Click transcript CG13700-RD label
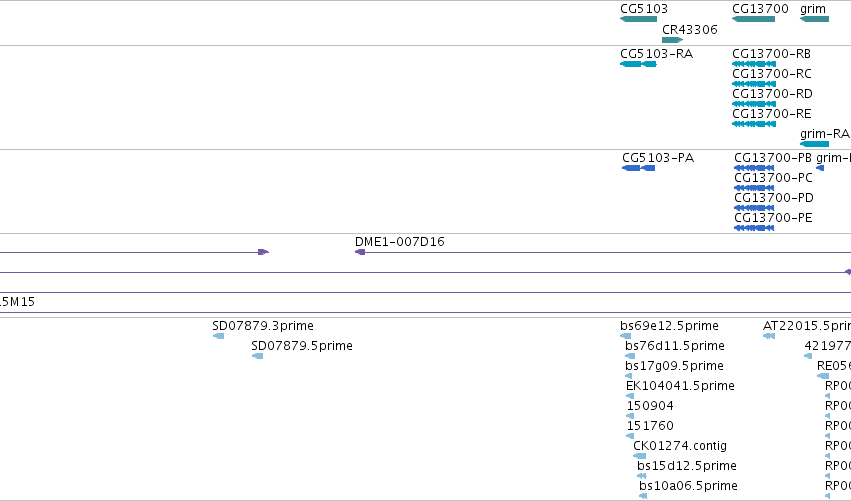 [772, 94]
